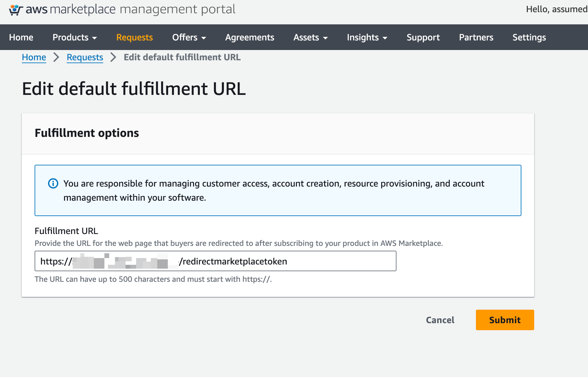Expand the Insights dropdown menu
The height and width of the screenshot is (377, 588).
click(x=367, y=37)
